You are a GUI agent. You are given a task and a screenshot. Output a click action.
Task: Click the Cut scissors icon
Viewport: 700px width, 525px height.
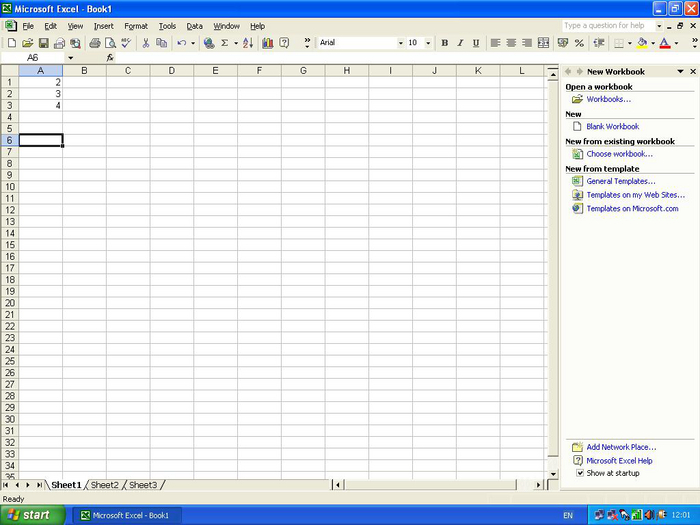click(x=145, y=43)
